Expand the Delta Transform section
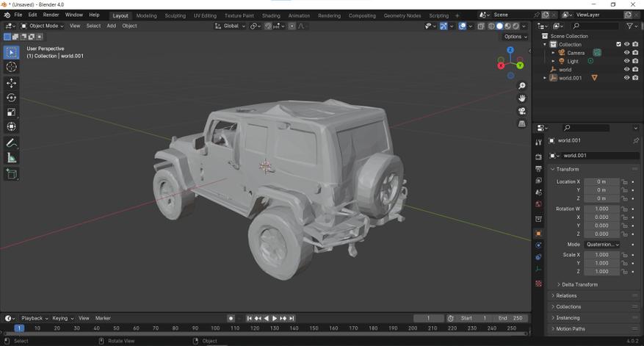 (579, 284)
